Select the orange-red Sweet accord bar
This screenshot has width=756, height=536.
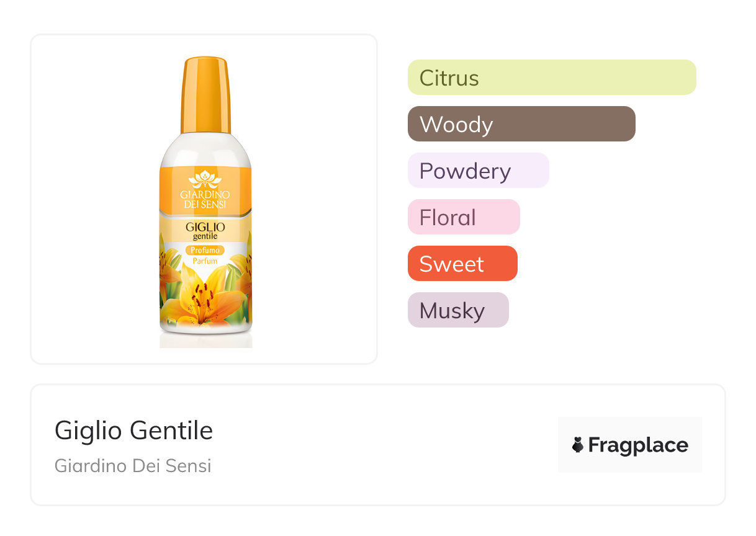[x=462, y=264]
